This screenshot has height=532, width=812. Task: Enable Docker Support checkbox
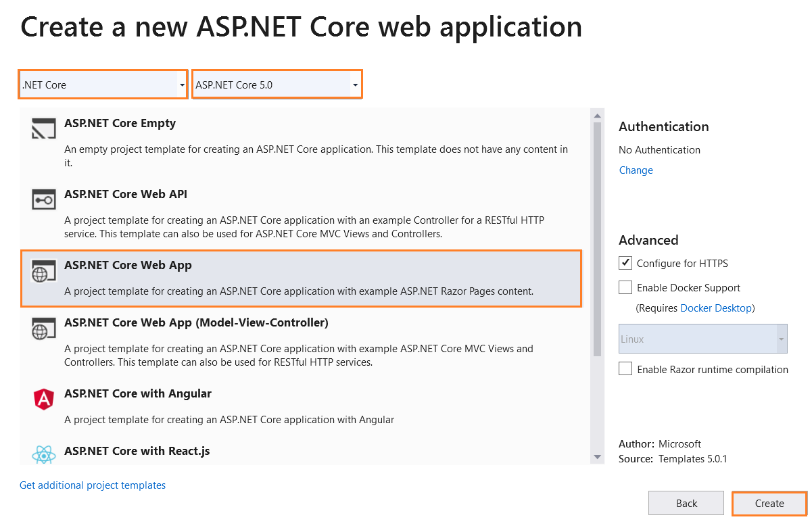coord(625,287)
